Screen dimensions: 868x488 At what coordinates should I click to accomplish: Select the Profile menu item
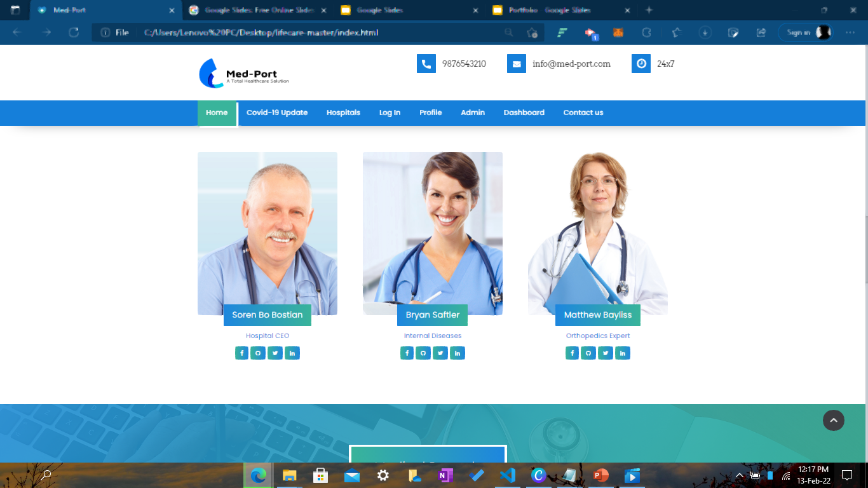point(431,112)
